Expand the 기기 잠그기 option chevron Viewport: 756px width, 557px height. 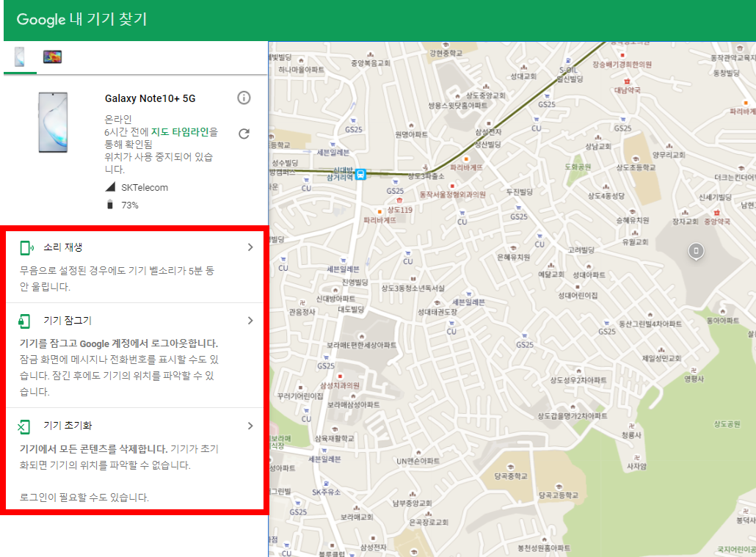250,321
